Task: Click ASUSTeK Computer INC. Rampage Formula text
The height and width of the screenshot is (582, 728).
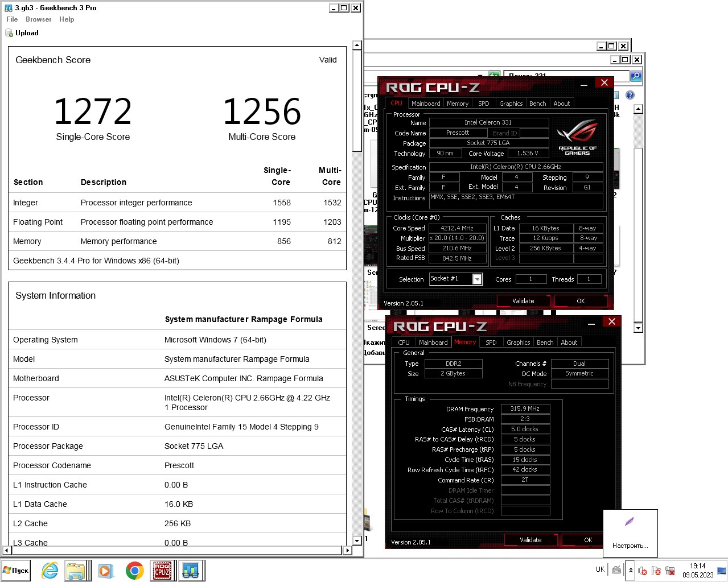Action: click(244, 378)
